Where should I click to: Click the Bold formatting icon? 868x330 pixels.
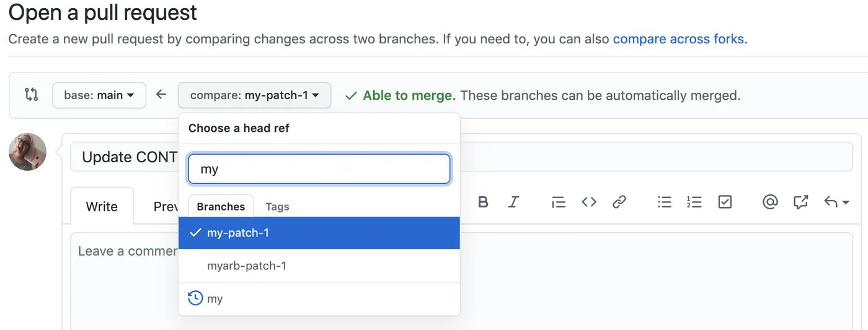[x=483, y=202]
